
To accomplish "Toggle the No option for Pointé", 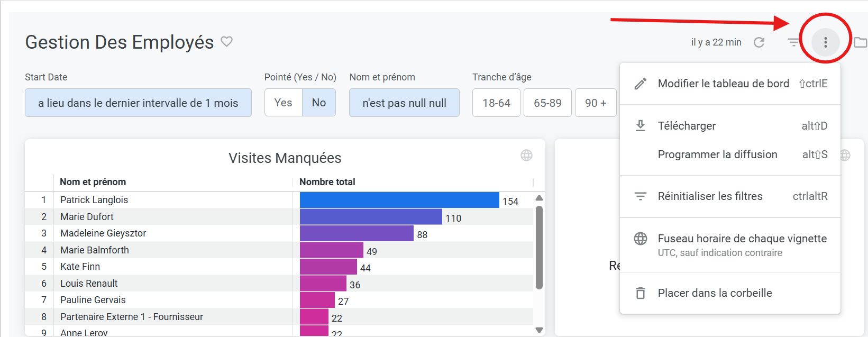I will point(319,103).
